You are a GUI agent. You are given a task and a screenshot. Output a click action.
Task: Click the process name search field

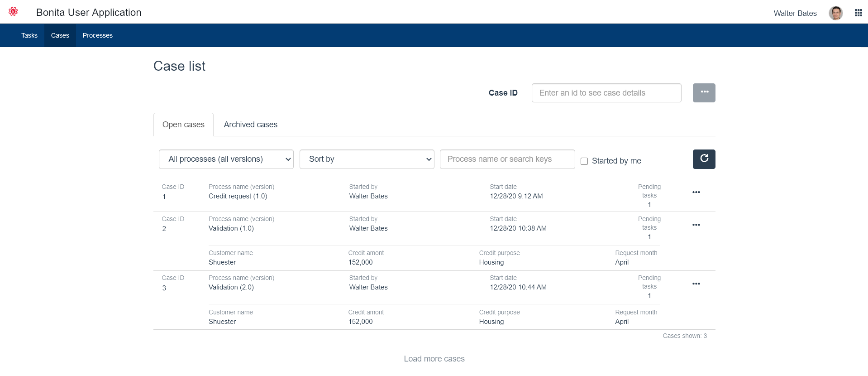coord(507,159)
